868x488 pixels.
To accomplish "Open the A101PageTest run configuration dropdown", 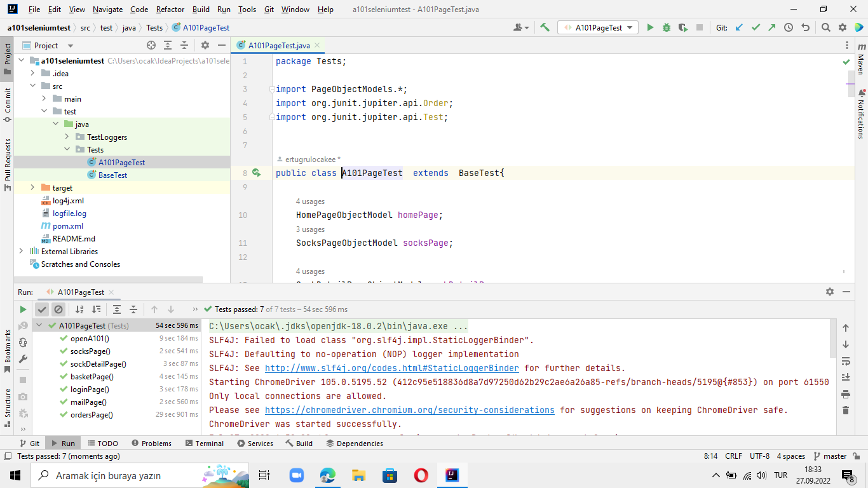I will (x=598, y=27).
